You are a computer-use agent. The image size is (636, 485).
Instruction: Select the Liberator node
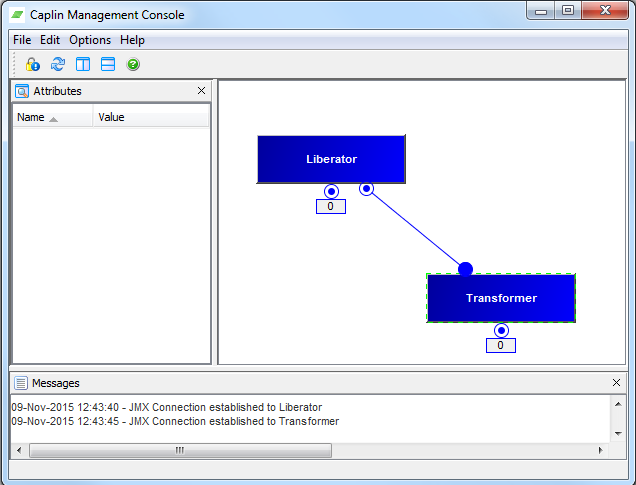331,159
